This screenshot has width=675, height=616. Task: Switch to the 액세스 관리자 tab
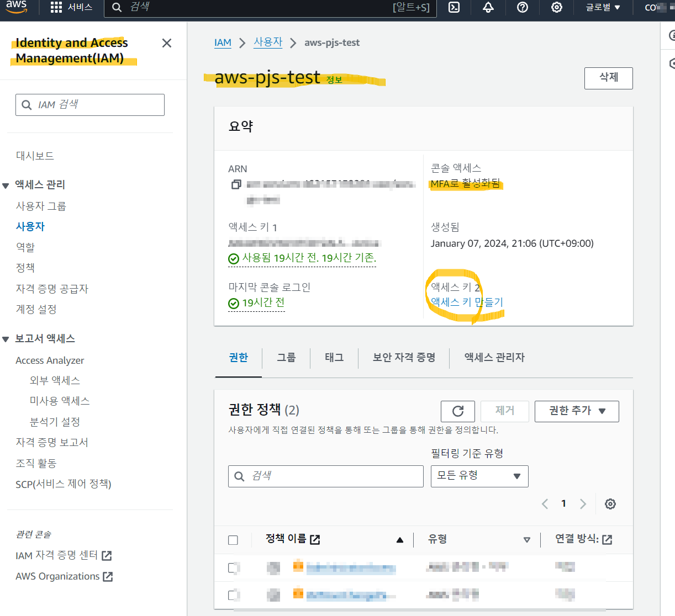click(494, 358)
